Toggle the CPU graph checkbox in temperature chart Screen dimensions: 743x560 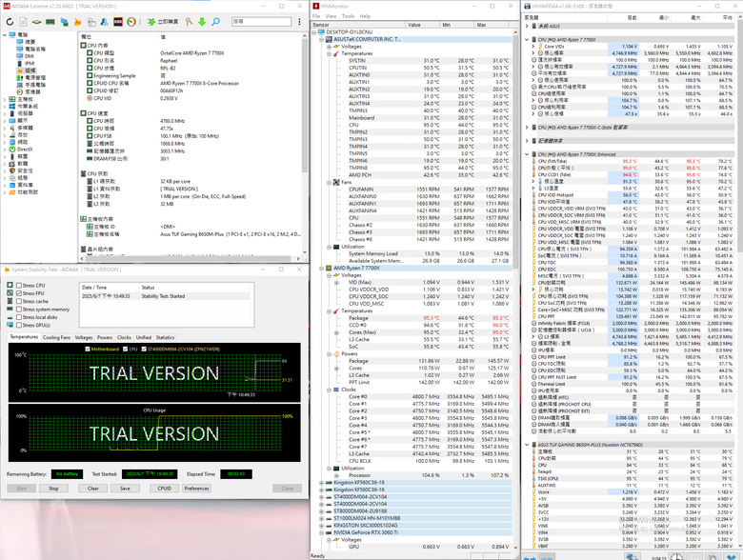coord(125,350)
